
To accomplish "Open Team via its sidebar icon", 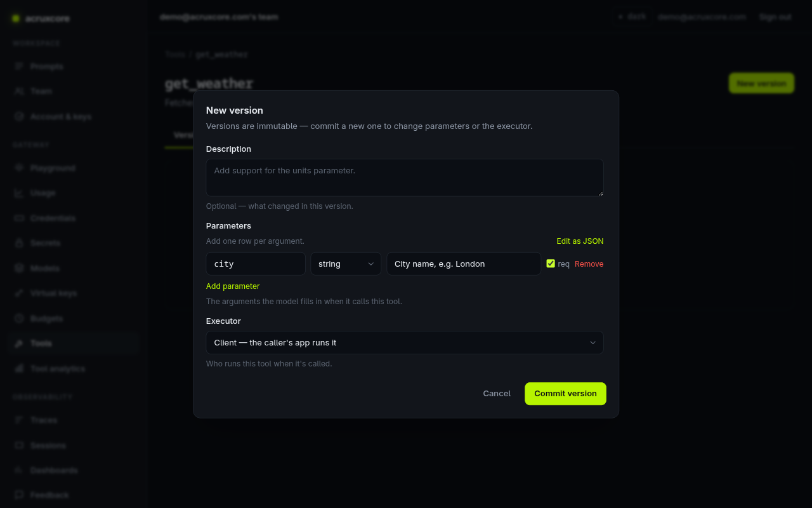I will click(18, 91).
